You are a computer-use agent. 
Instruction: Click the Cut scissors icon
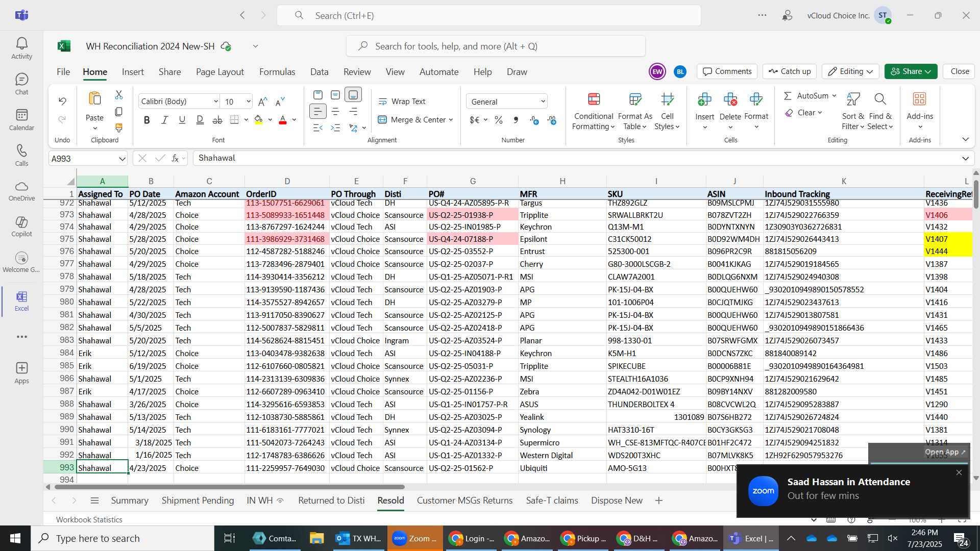coord(119,95)
